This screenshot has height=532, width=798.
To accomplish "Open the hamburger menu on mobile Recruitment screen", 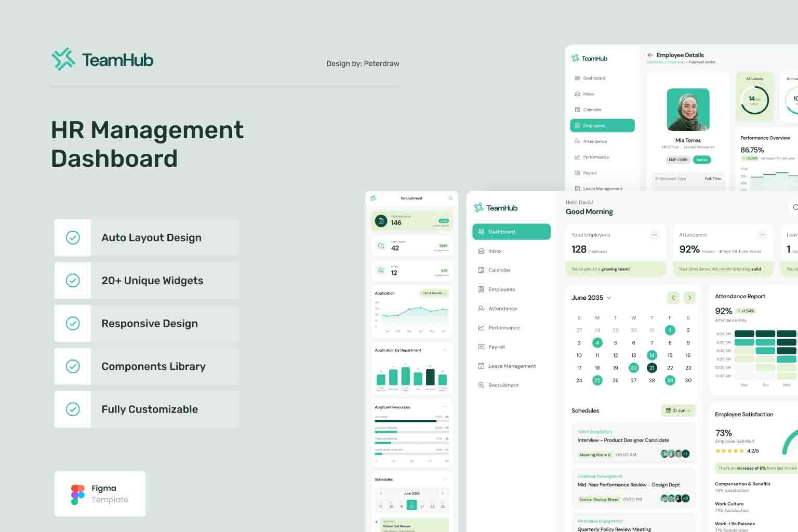I will click(450, 198).
